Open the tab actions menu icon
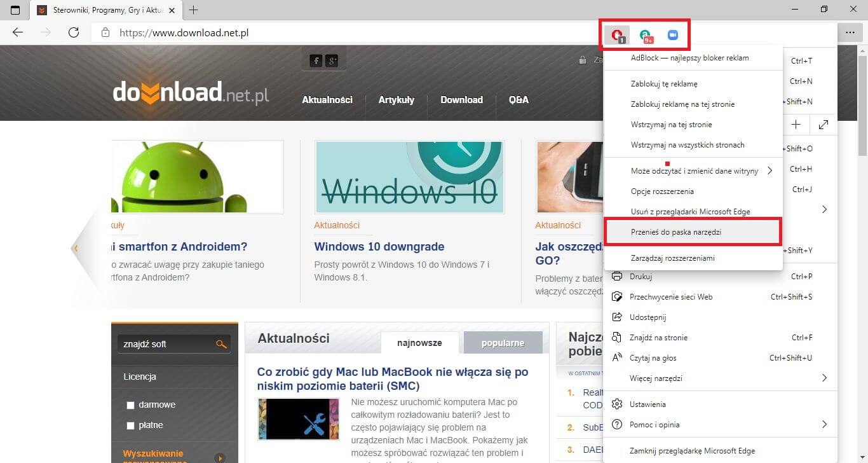 click(15, 10)
